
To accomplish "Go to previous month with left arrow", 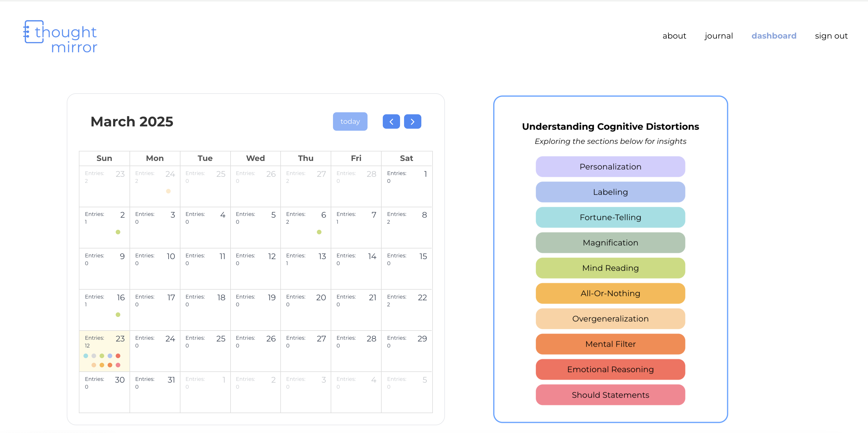I will pyautogui.click(x=391, y=122).
